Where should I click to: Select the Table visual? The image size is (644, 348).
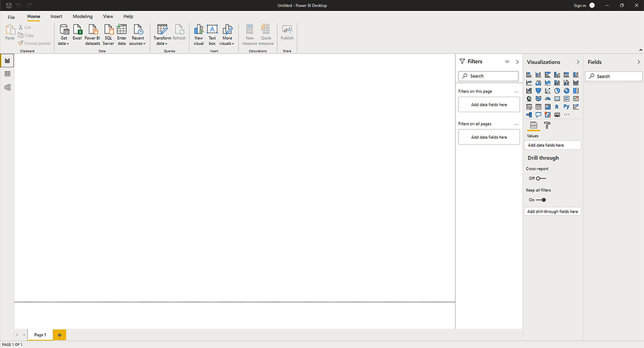(x=538, y=107)
